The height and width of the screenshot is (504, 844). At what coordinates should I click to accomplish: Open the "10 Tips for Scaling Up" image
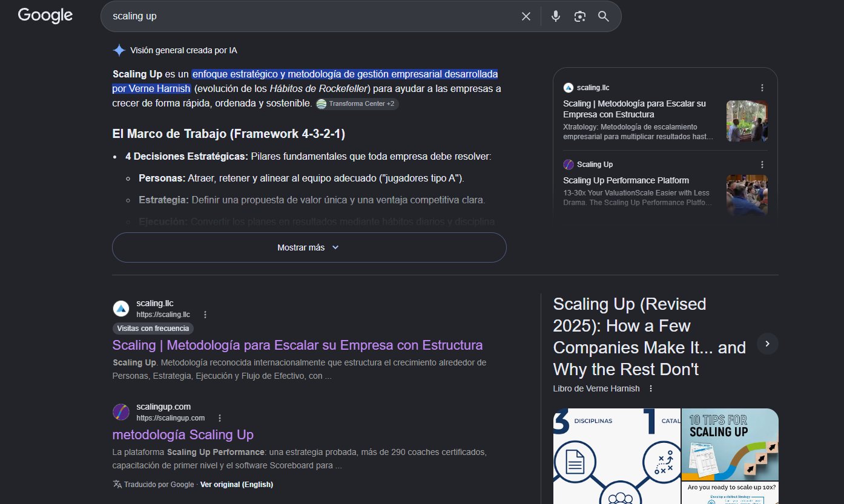point(730,445)
